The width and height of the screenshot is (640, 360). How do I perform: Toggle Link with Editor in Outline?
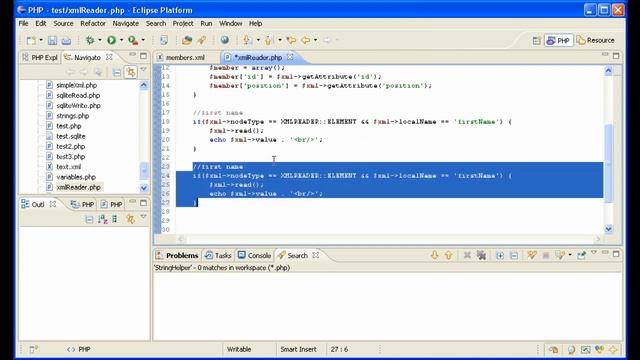[x=130, y=219]
